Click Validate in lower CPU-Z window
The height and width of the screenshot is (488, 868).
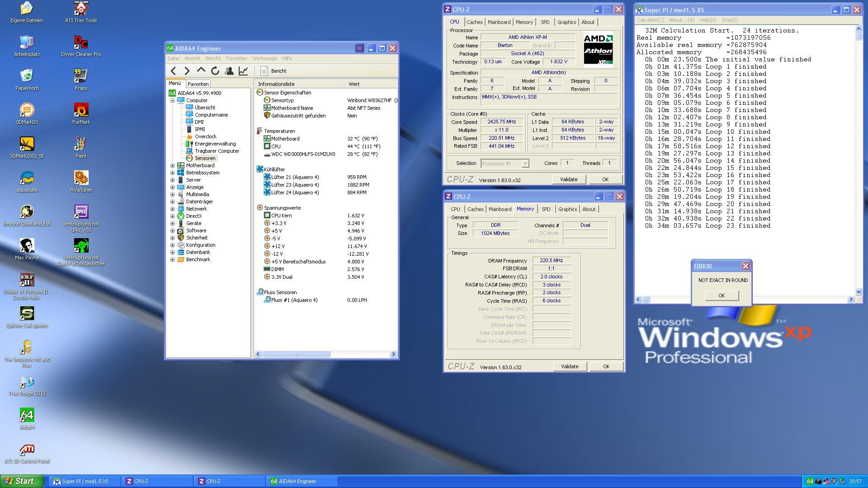[x=570, y=366]
